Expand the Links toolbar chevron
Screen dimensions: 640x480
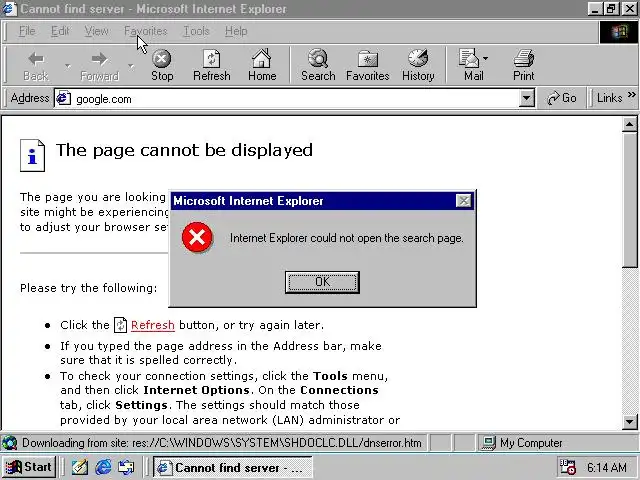coord(632,95)
